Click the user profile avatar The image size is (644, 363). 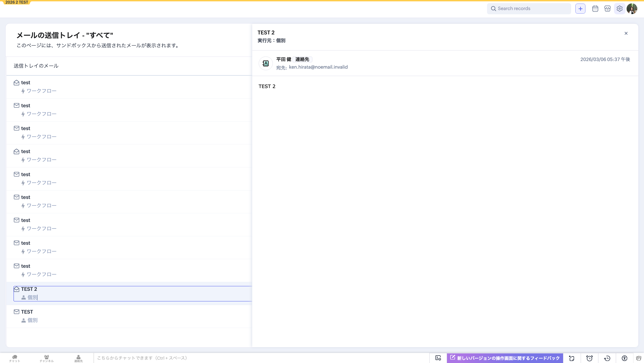(x=632, y=8)
